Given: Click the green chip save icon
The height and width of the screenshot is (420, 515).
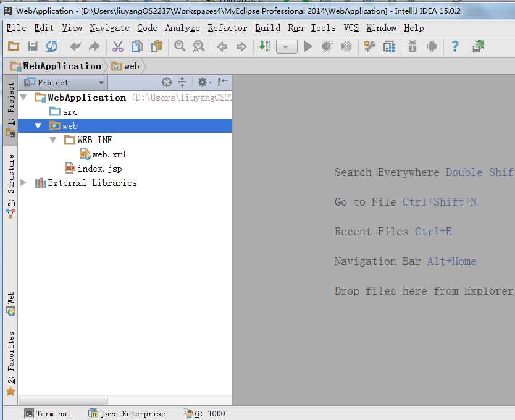Looking at the screenshot, I should tap(478, 47).
